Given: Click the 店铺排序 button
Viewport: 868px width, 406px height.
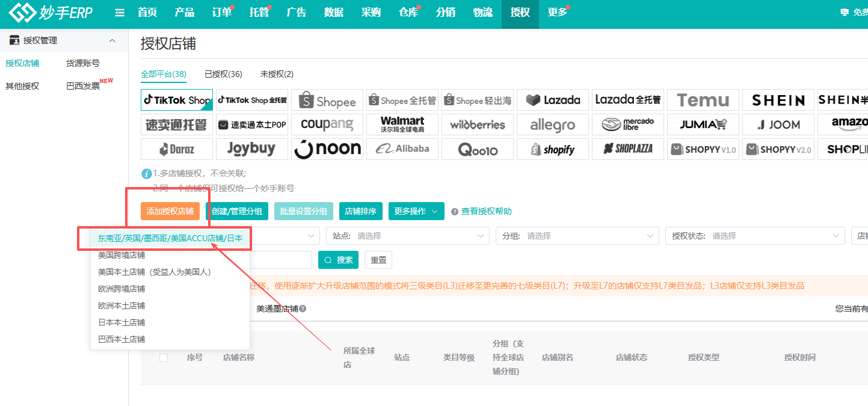Looking at the screenshot, I should pyautogui.click(x=361, y=211).
